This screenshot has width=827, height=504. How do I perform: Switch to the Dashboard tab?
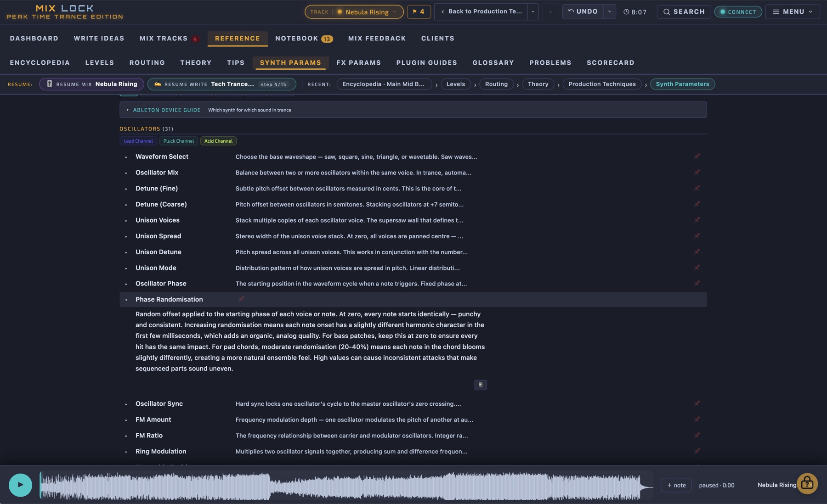click(x=34, y=39)
